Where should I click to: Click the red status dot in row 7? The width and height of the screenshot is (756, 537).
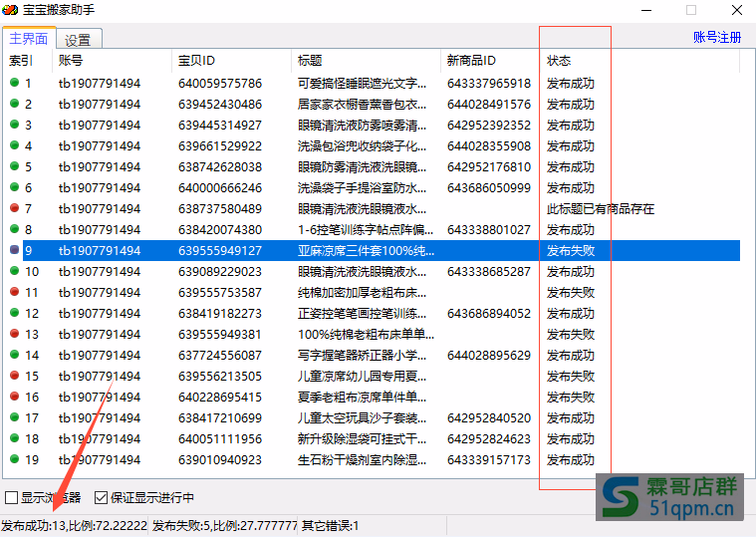(15, 208)
